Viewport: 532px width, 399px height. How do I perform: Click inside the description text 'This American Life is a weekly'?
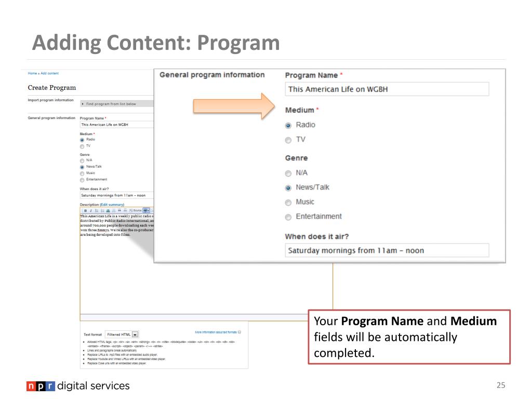pyautogui.click(x=105, y=216)
